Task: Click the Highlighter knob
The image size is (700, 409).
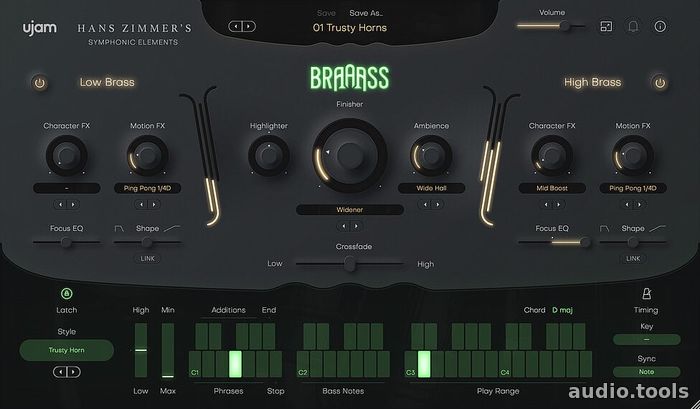Action: (x=269, y=155)
